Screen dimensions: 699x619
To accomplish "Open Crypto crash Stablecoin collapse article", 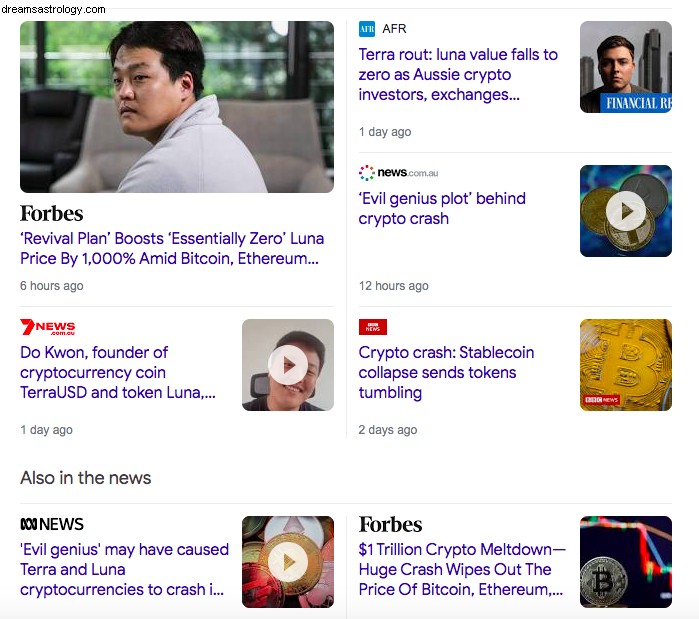I will click(x=446, y=373).
